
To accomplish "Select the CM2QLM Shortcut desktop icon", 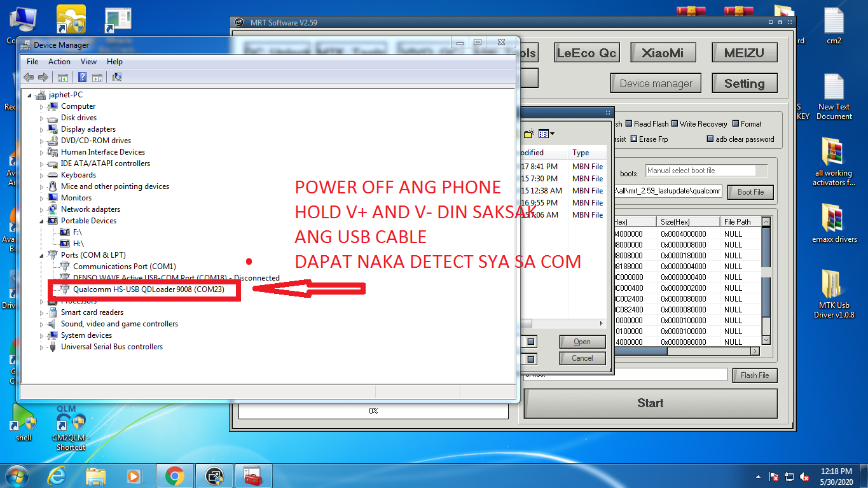I will (71, 428).
